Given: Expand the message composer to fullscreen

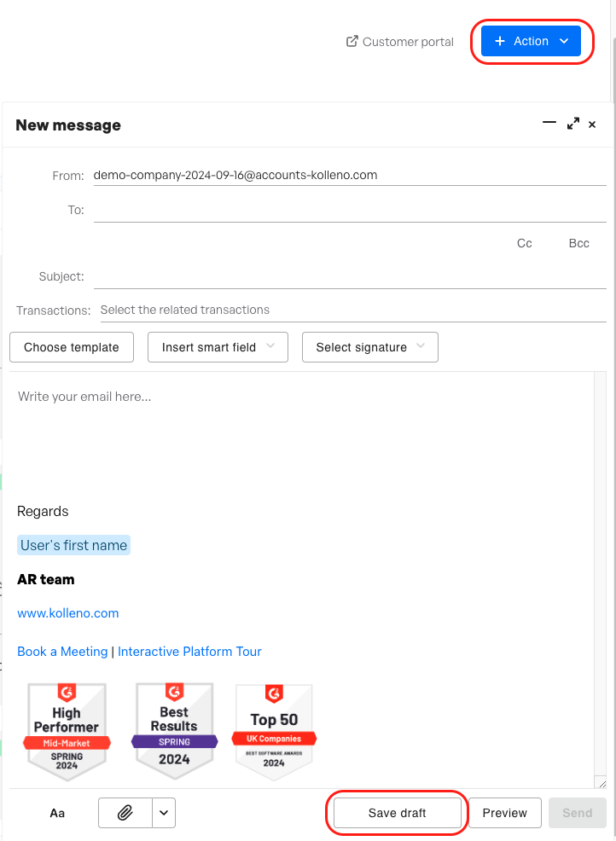Looking at the screenshot, I should point(572,124).
